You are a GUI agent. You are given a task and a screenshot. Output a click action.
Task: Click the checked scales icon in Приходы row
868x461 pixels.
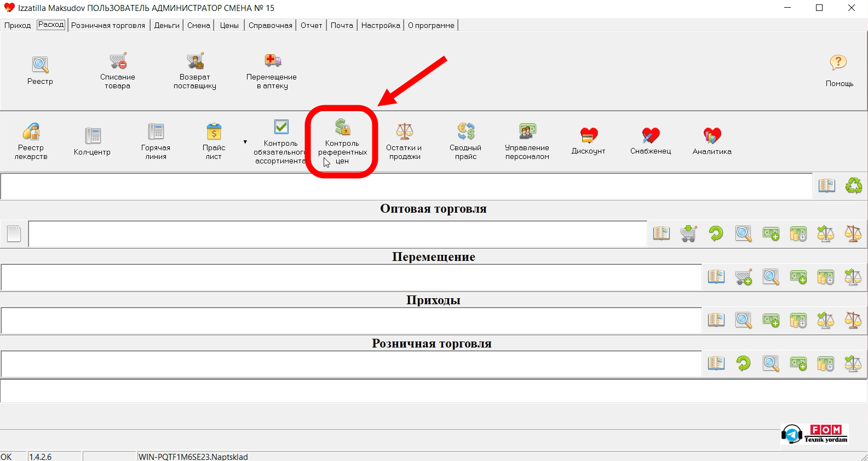pos(826,320)
